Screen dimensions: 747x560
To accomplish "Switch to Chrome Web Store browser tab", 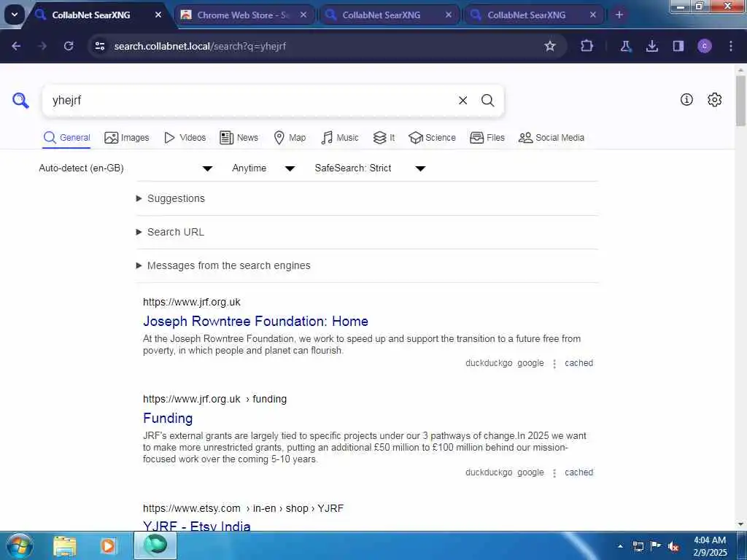I will [x=243, y=15].
